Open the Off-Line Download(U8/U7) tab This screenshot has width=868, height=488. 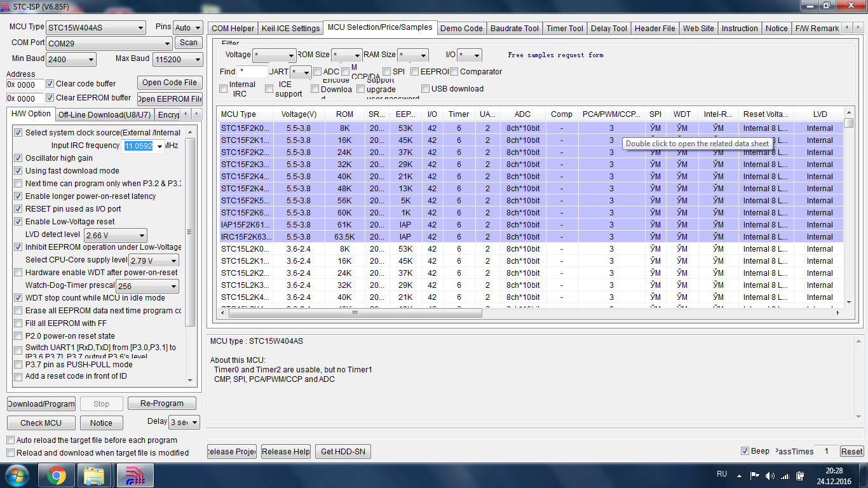click(x=105, y=115)
